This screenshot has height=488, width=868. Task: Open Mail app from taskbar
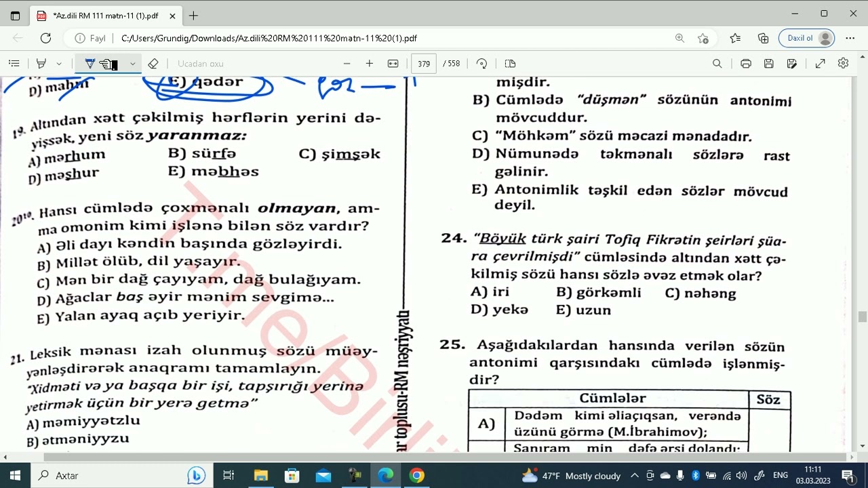(x=323, y=476)
